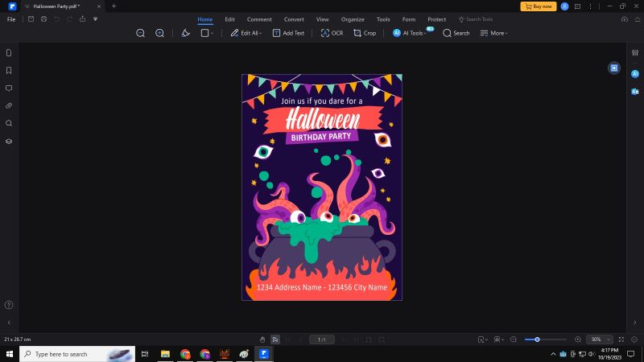The width and height of the screenshot is (644, 362).
Task: Open the Organize tab
Action: 353,19
